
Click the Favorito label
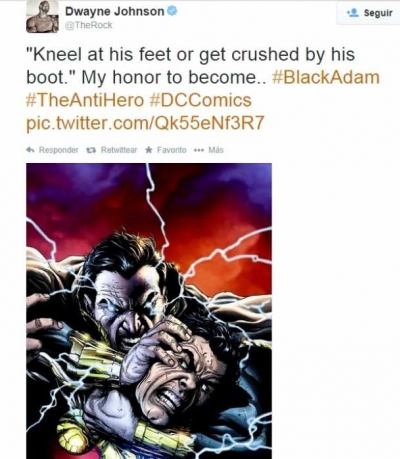(172, 150)
